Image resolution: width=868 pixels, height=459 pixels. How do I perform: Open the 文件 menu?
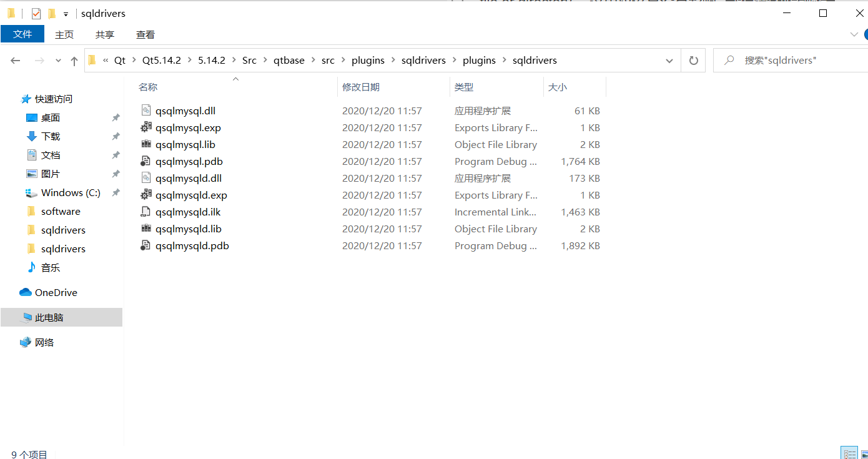(x=22, y=34)
